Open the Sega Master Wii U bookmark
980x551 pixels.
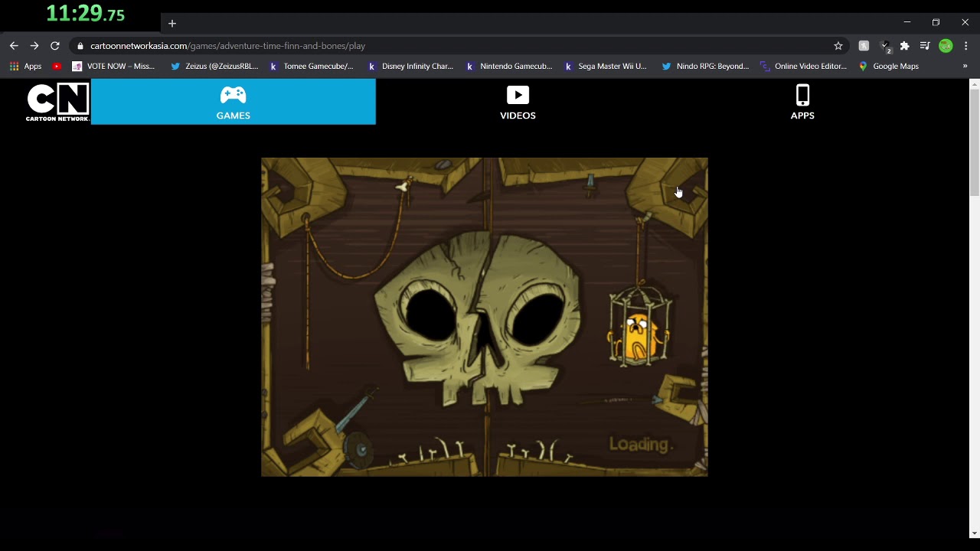(605, 67)
